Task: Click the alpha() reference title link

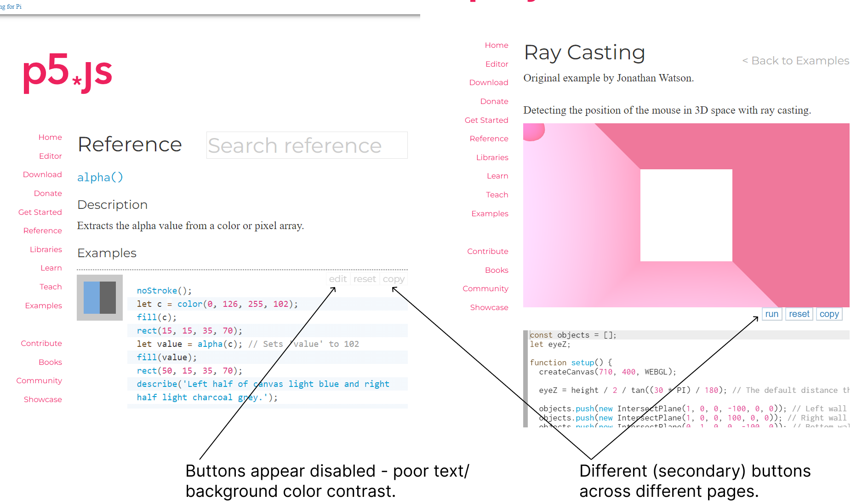Action: [x=100, y=178]
